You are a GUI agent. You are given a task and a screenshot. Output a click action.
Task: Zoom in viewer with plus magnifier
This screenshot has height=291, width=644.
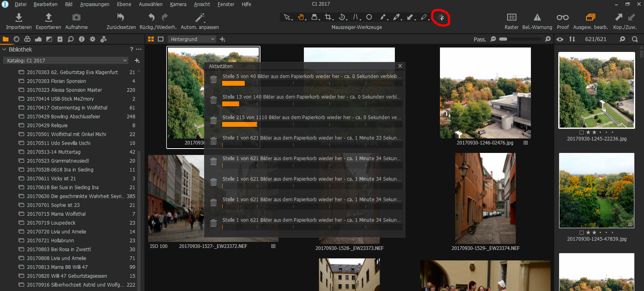click(x=548, y=39)
